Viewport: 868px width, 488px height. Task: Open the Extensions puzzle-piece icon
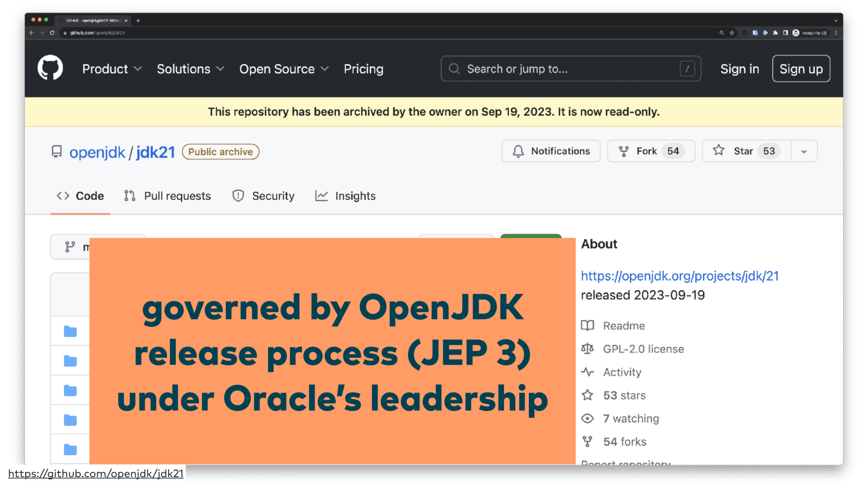pos(775,33)
